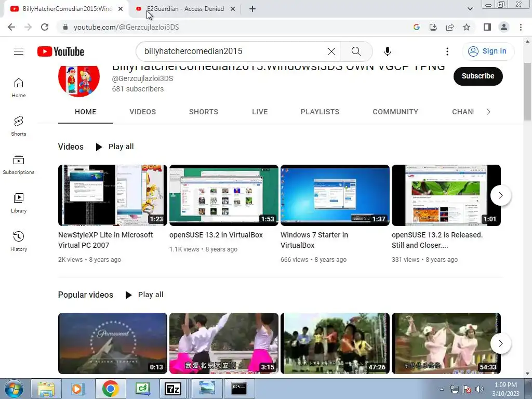The image size is (532, 399).
Task: Show hidden system tray icons
Action: coord(442,389)
